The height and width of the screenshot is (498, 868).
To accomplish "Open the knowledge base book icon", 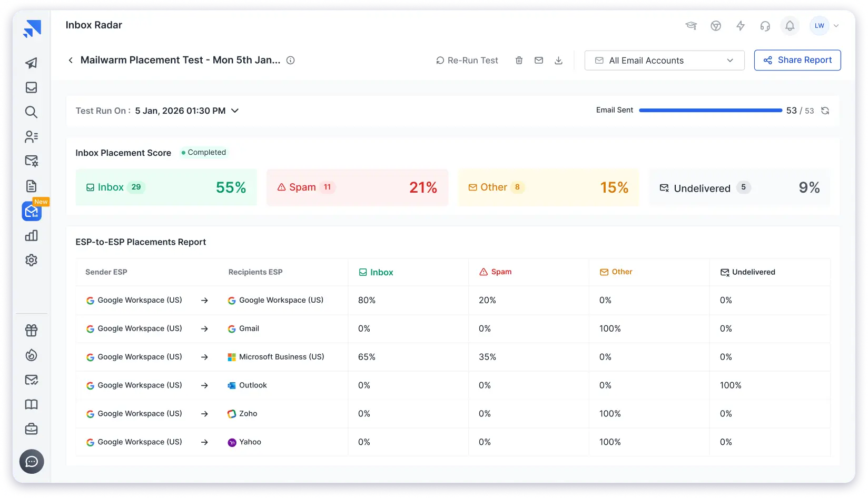I will [x=31, y=404].
